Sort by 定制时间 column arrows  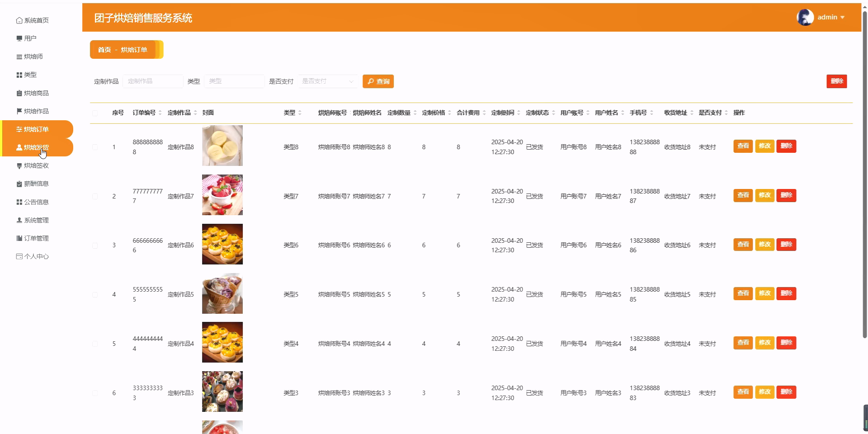pyautogui.click(x=519, y=113)
